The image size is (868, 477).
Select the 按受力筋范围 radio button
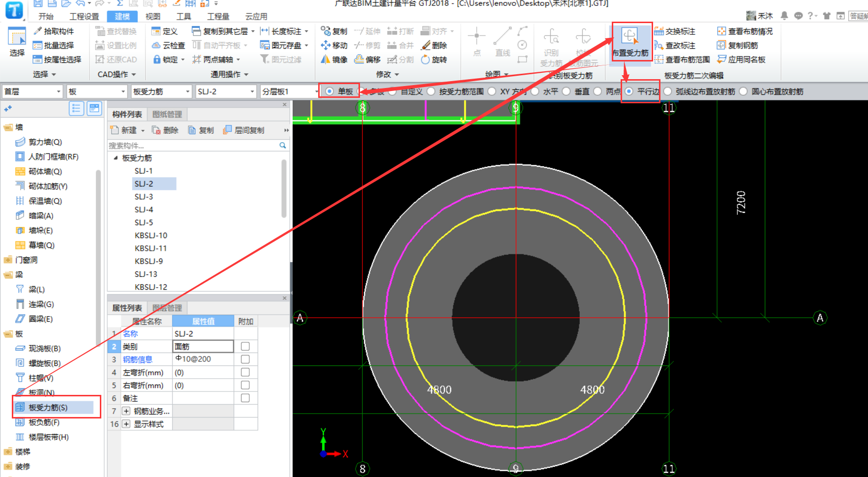(x=431, y=91)
